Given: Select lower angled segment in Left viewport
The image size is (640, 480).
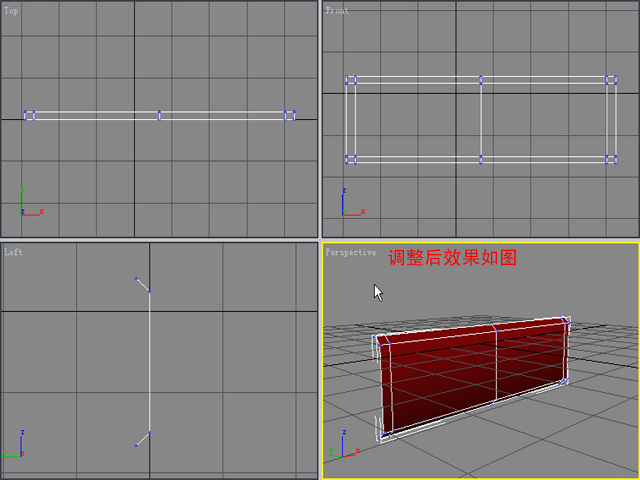Looking at the screenshot, I should 143,439.
